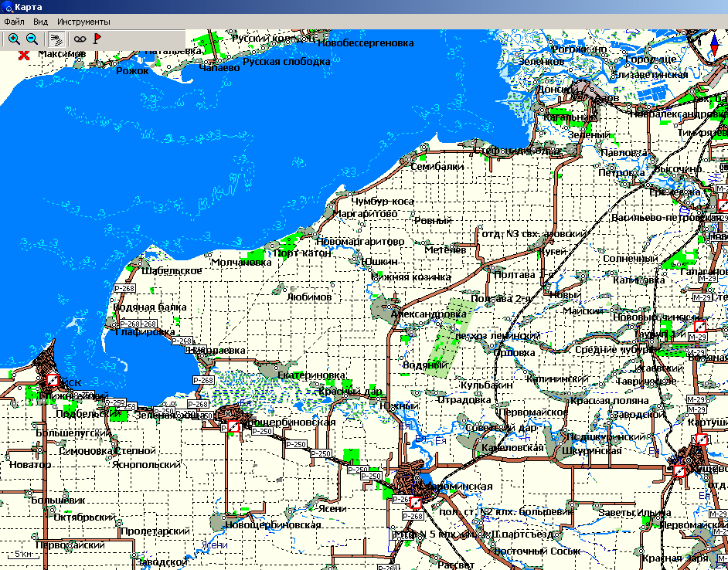The width and height of the screenshot is (728, 570).
Task: Click the Александровка settlement label
Action: (428, 314)
